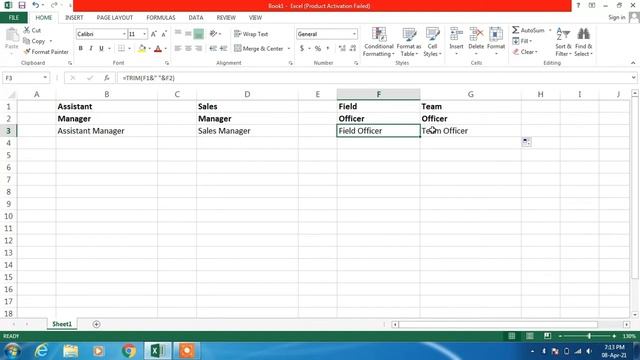Switch to the INSERT tab
Screen dimensions: 640x360
[x=74, y=18]
